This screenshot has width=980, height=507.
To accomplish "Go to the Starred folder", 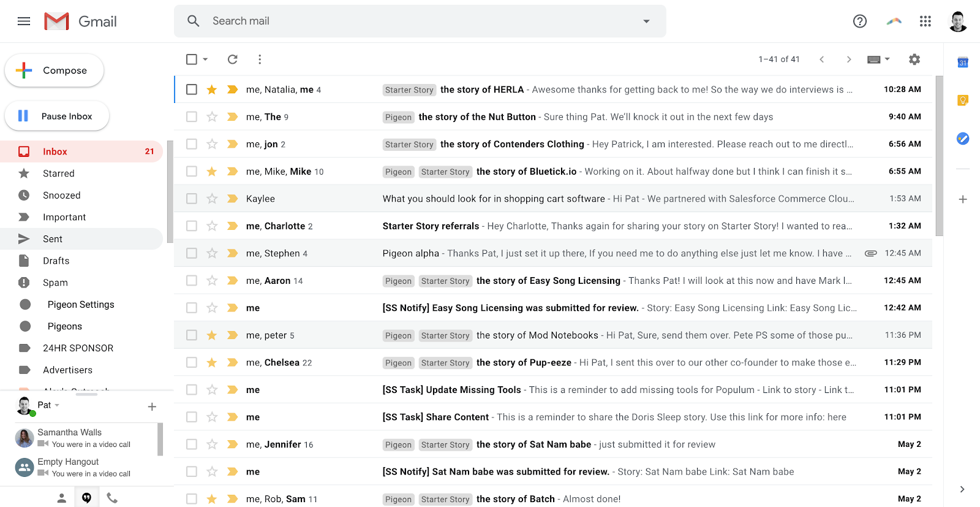I will pos(82,173).
